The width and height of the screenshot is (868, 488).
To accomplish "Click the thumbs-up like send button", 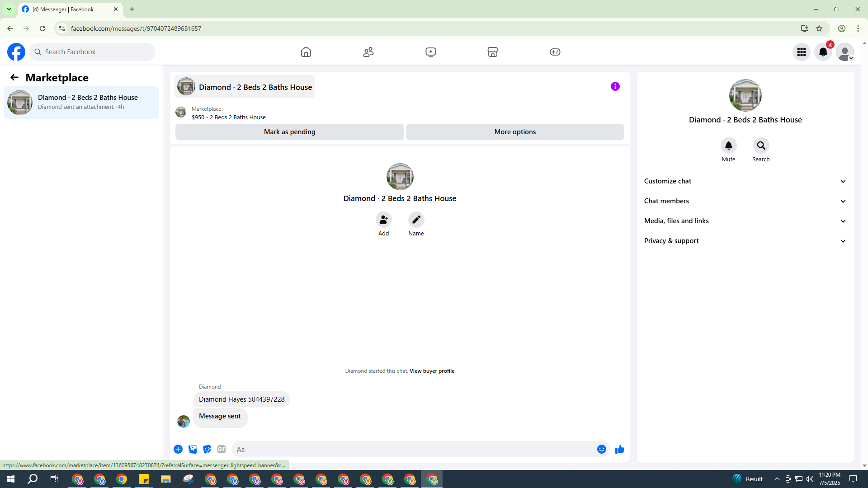I will [619, 449].
